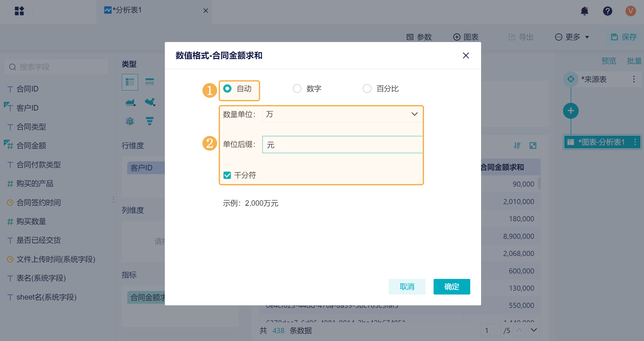The image size is (644, 341).
Task: Open the 图表-分析表1 three-dot menu
Action: (635, 142)
